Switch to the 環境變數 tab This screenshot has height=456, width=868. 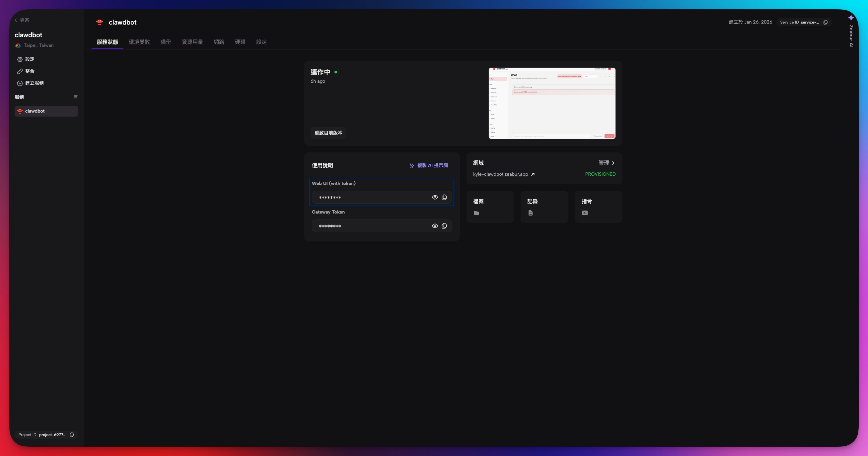pos(139,42)
